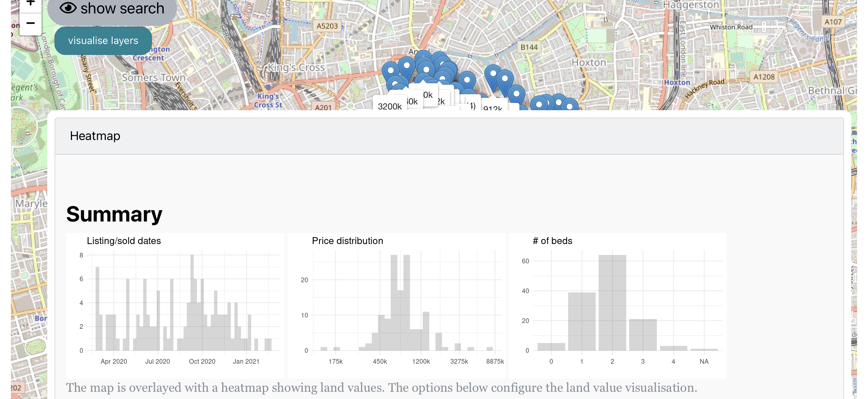Click the 3 beds bar in chart
This screenshot has height=399, width=868.
pos(643,335)
